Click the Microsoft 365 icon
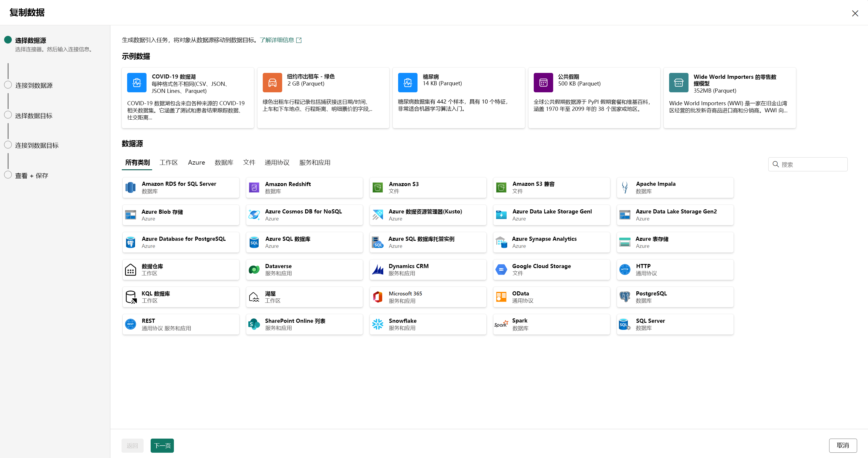The width and height of the screenshot is (868, 458). pos(378,297)
